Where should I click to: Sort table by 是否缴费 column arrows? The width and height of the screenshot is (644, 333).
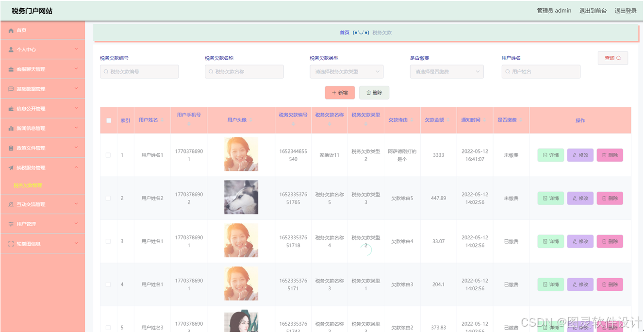521,120
